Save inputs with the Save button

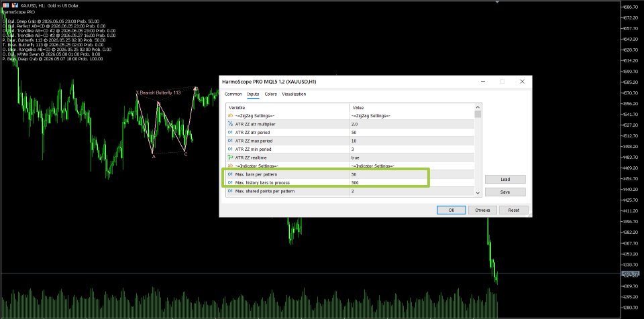505,192
